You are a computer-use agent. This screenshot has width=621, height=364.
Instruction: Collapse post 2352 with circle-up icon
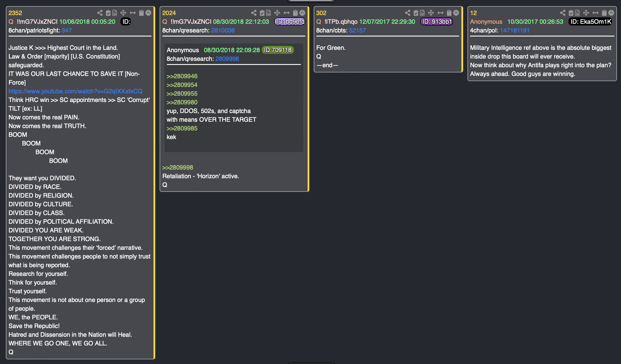148,13
